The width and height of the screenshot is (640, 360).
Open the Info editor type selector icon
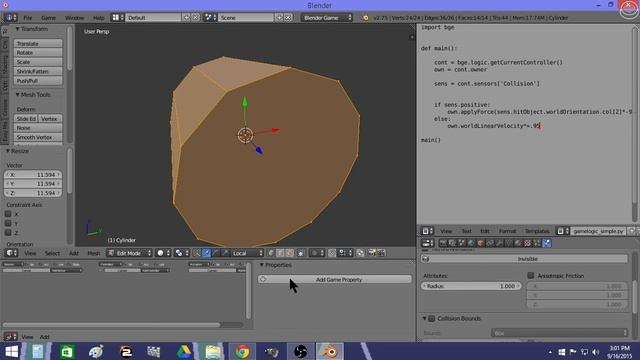10,18
